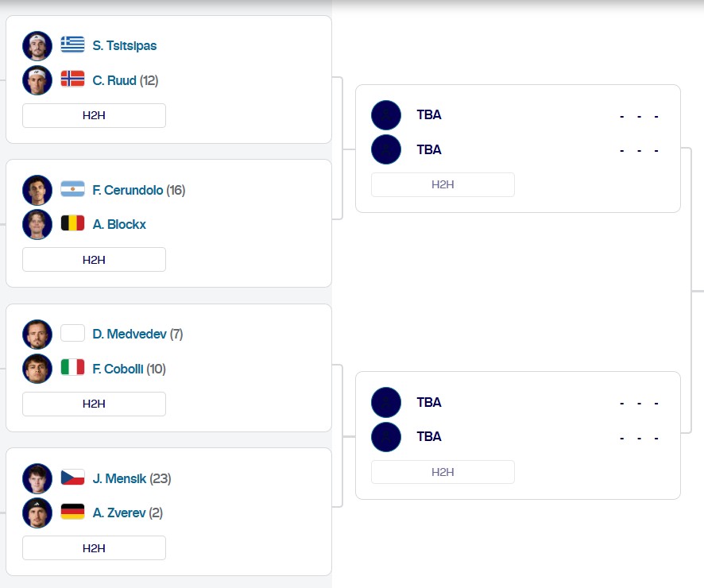
Task: Click A. Zverev's player headshot
Action: tap(37, 513)
